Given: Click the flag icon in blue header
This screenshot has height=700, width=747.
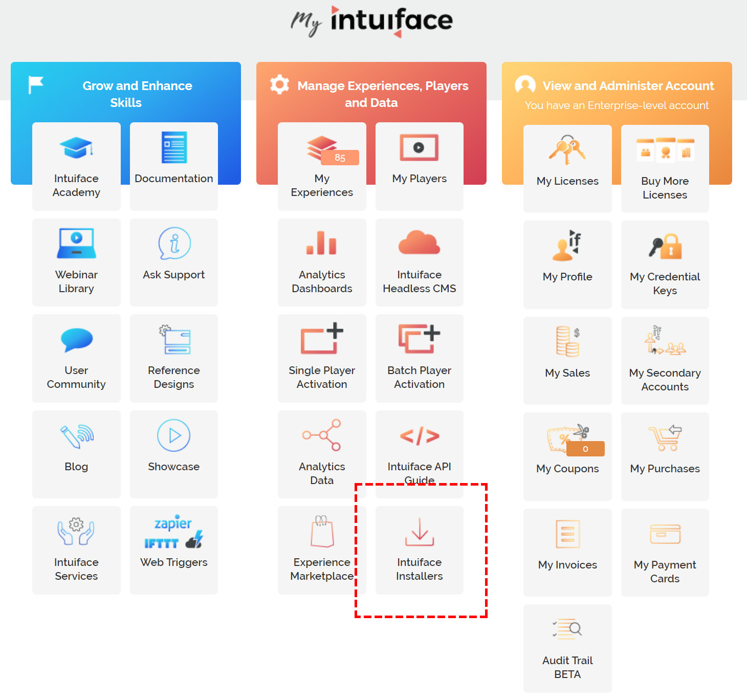Looking at the screenshot, I should point(36,85).
